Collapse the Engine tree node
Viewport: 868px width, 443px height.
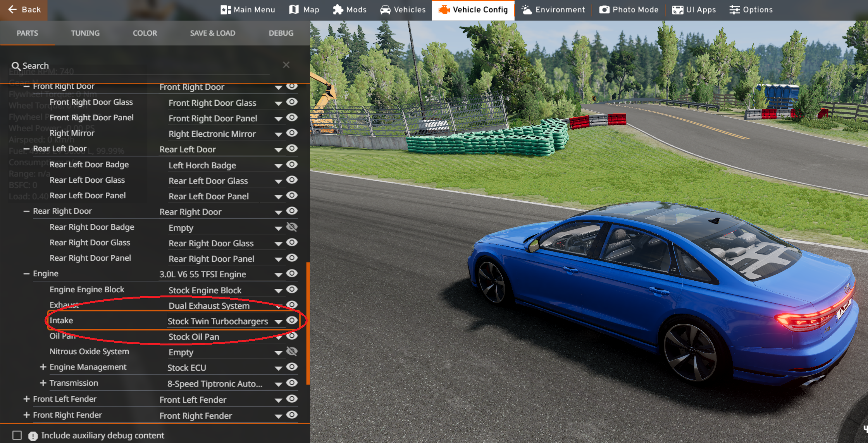[x=26, y=274]
